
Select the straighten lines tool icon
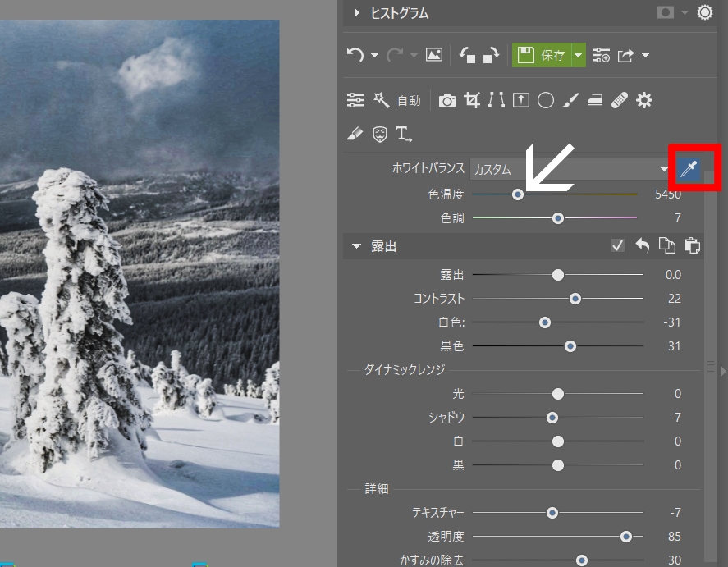[x=497, y=100]
